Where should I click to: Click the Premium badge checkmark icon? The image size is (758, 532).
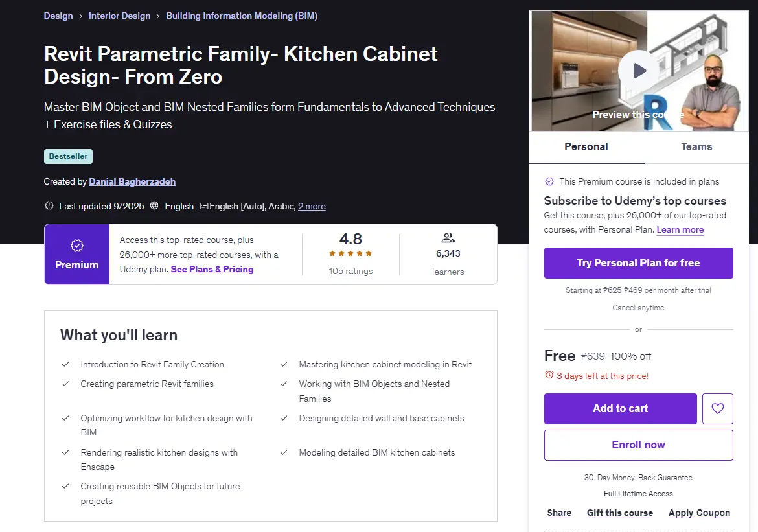[x=77, y=246]
